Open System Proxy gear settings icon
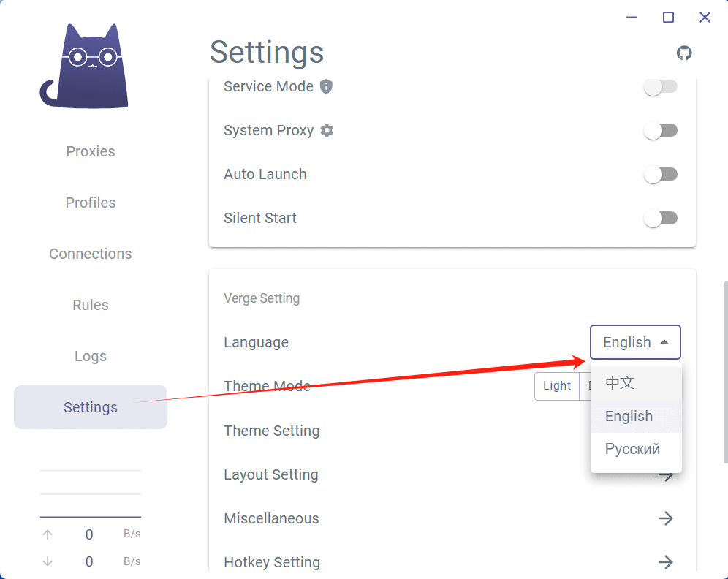Image resolution: width=728 pixels, height=579 pixels. [x=327, y=130]
